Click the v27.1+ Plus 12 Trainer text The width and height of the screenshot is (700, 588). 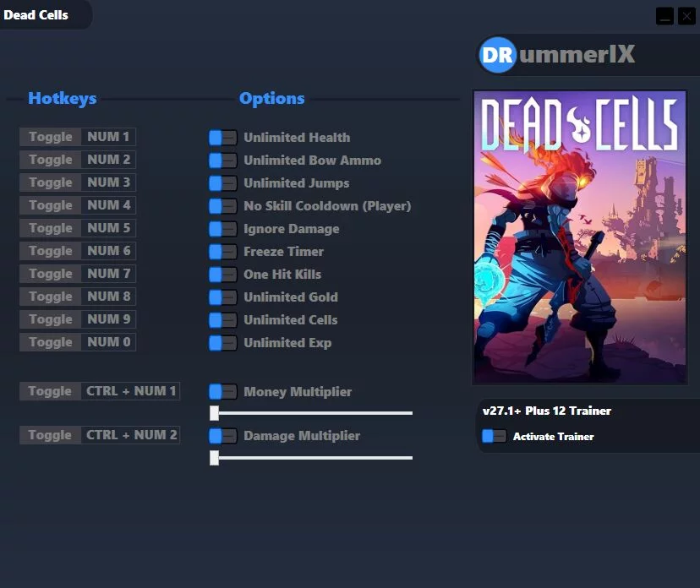coord(547,411)
